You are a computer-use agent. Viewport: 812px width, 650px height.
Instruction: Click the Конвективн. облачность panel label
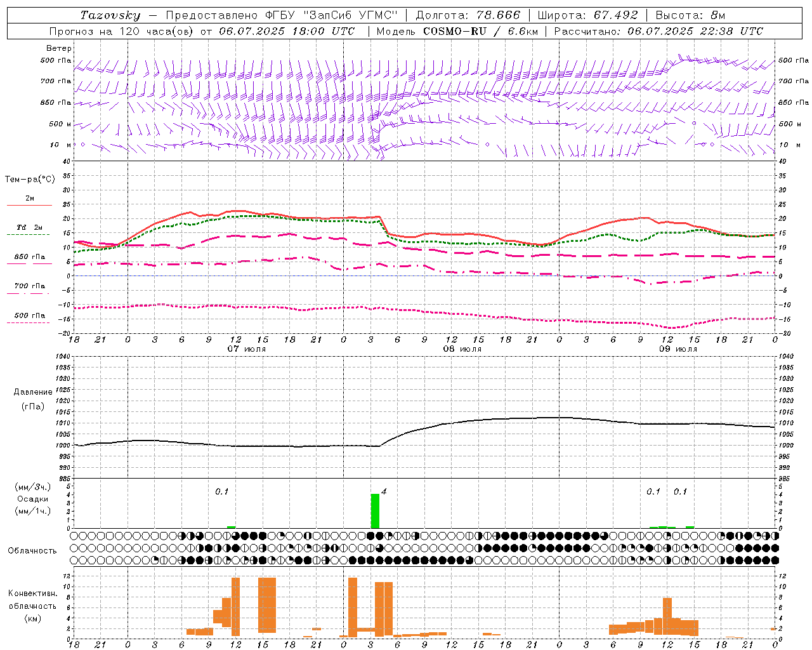pos(32,600)
